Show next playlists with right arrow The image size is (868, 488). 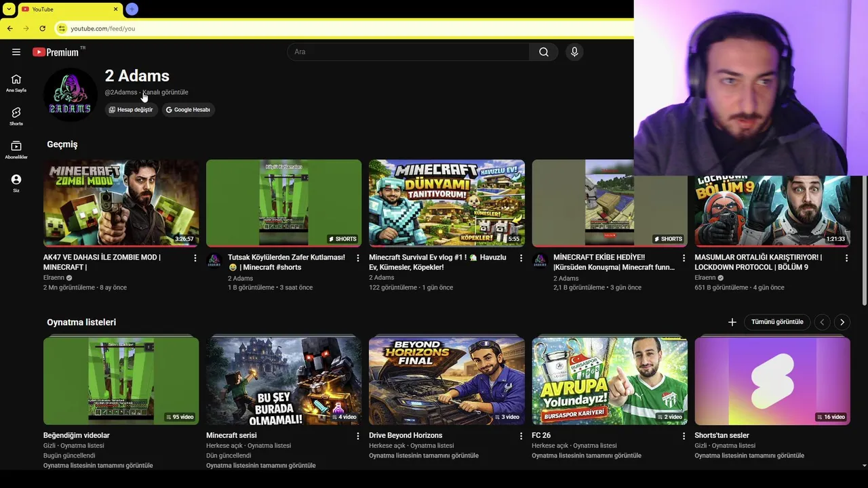pos(842,322)
